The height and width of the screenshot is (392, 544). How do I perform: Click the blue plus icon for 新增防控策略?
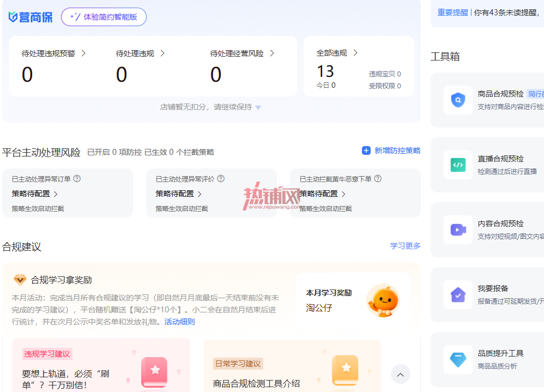[x=366, y=150]
